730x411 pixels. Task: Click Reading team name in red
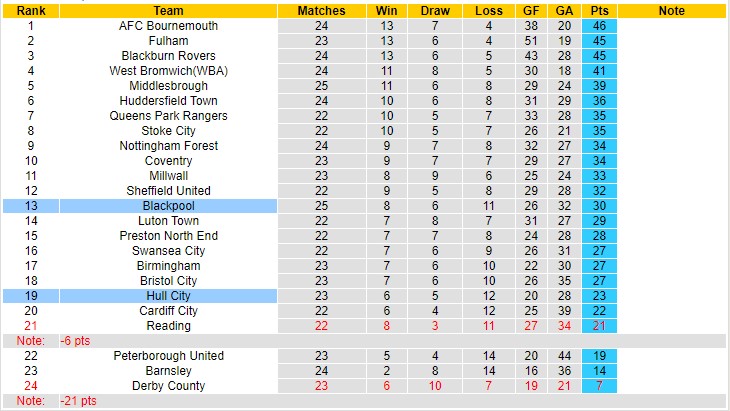pos(168,326)
